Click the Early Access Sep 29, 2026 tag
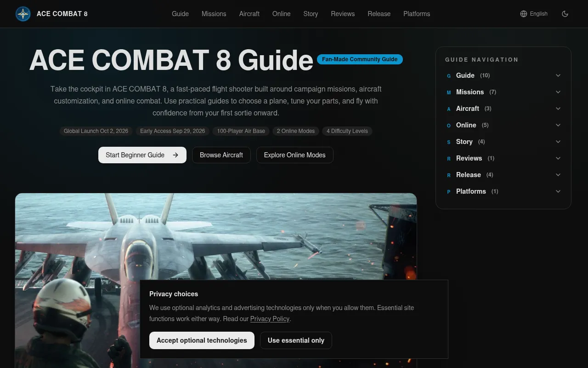 172,131
